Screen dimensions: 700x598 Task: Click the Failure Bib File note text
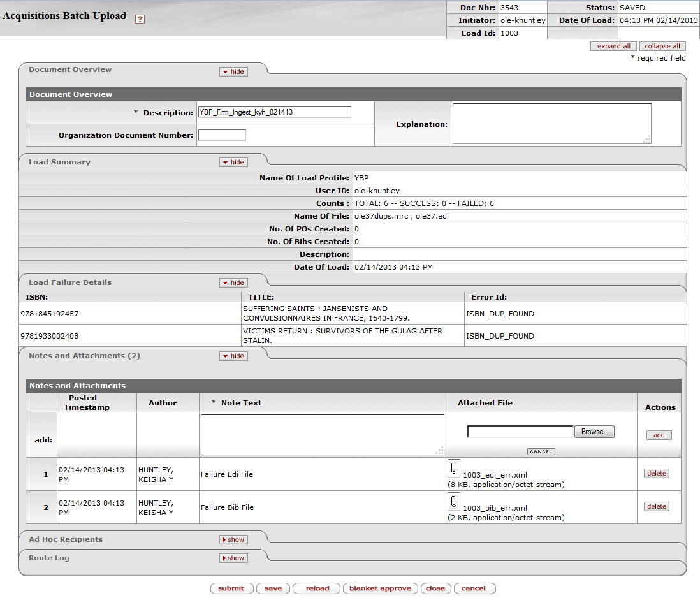coord(227,507)
